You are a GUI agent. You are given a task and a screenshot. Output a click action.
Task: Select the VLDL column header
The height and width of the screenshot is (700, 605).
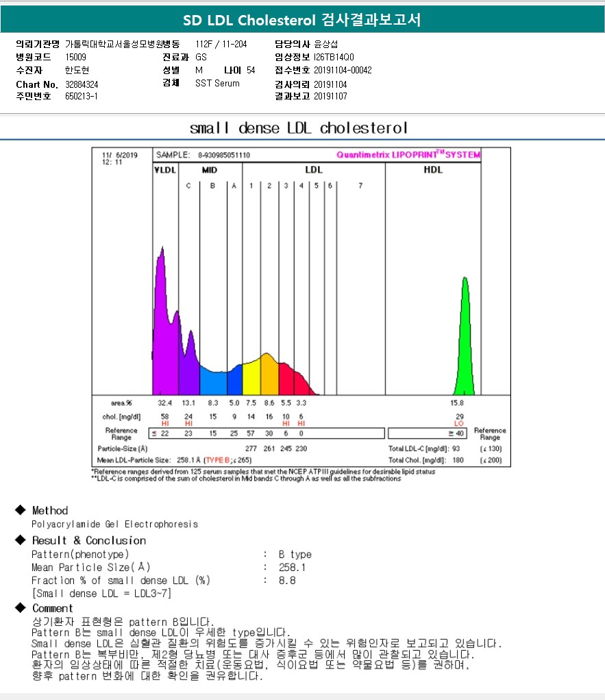(x=165, y=170)
